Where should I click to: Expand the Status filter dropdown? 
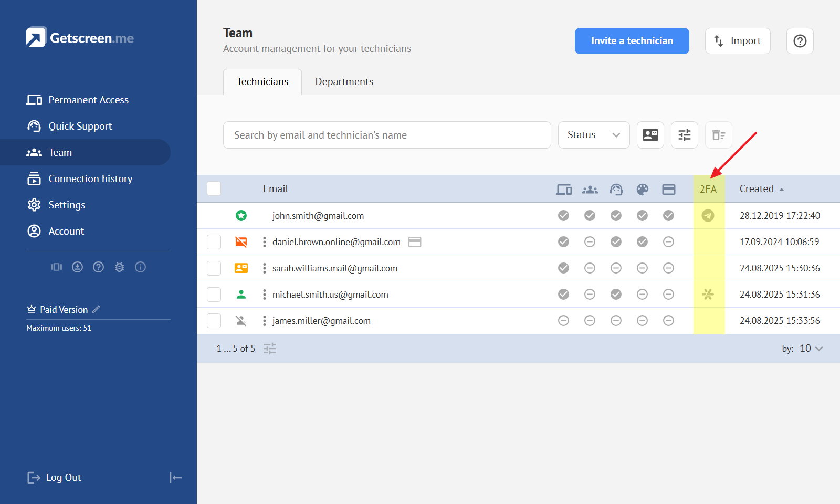click(x=593, y=135)
